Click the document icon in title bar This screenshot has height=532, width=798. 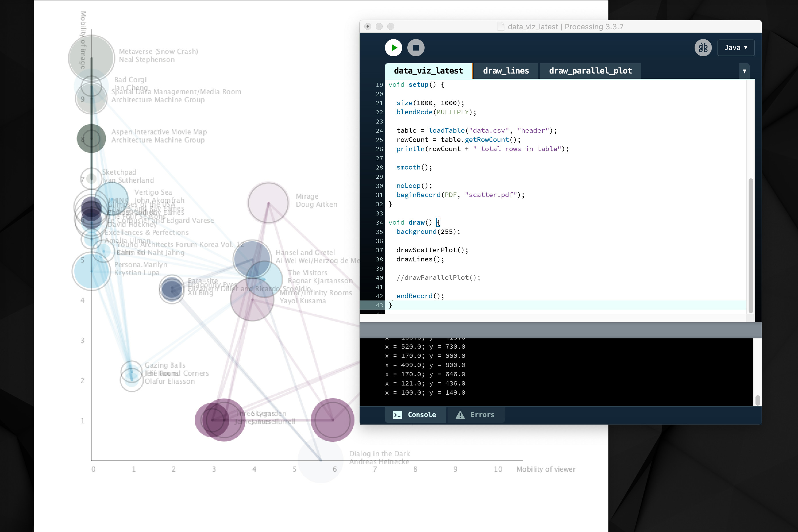coord(500,26)
